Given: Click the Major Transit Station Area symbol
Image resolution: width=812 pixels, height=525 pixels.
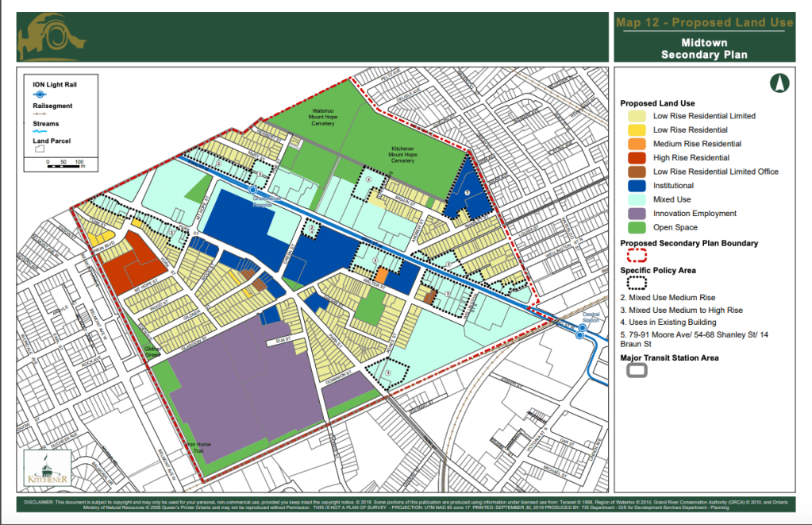Looking at the screenshot, I should [637, 369].
